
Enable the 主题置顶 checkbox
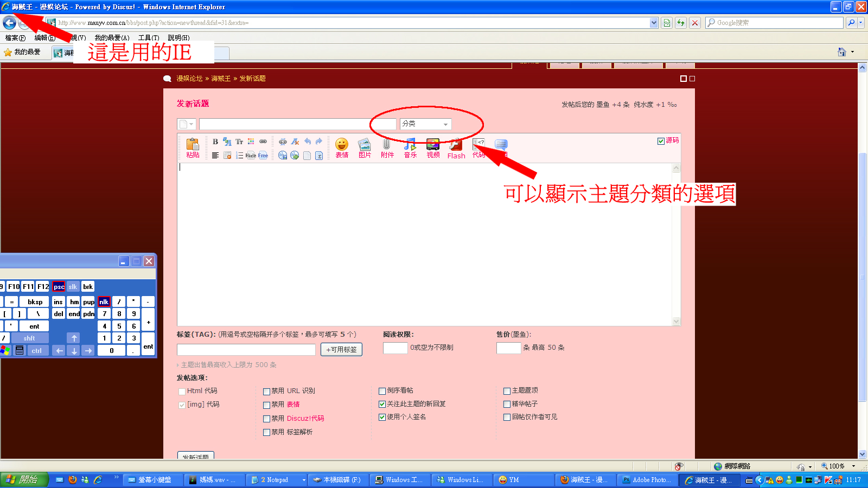pos(507,391)
